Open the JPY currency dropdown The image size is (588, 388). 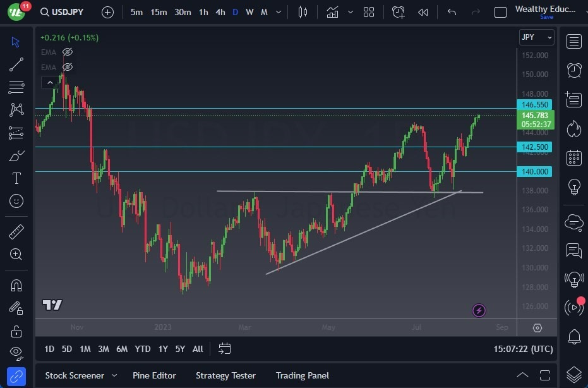536,37
